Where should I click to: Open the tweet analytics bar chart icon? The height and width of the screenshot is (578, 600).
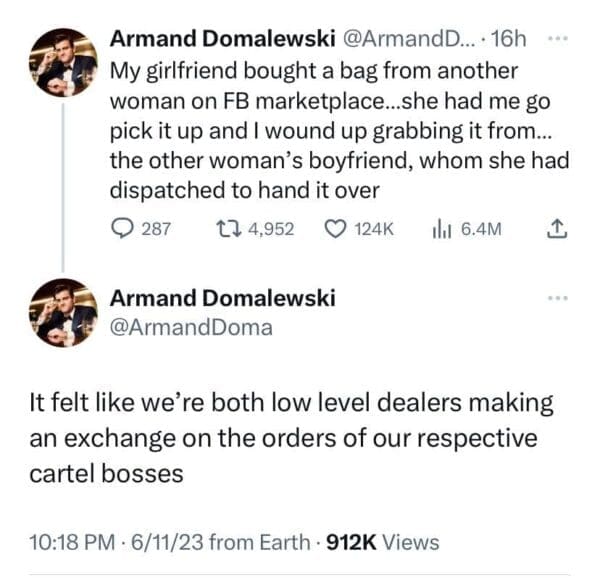(x=443, y=229)
